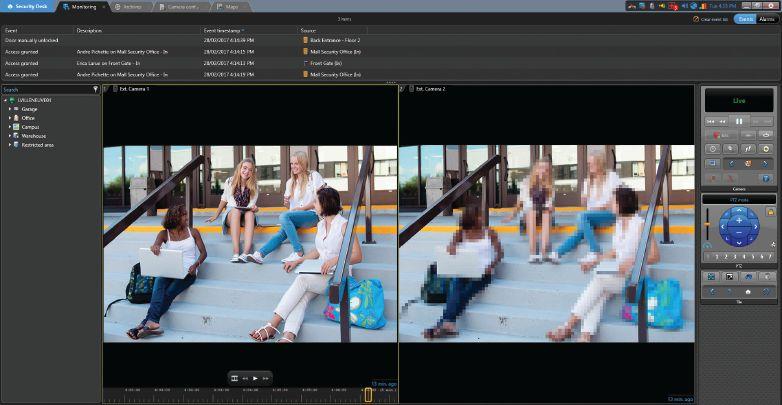Viewport: 782px width, 405px height.
Task: Open the Maps tab
Action: tap(228, 7)
